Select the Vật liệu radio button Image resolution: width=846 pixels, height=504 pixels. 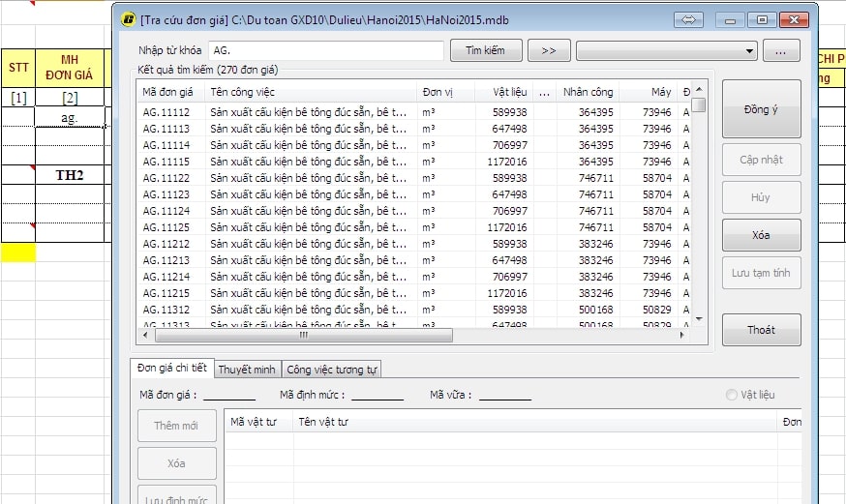click(732, 395)
